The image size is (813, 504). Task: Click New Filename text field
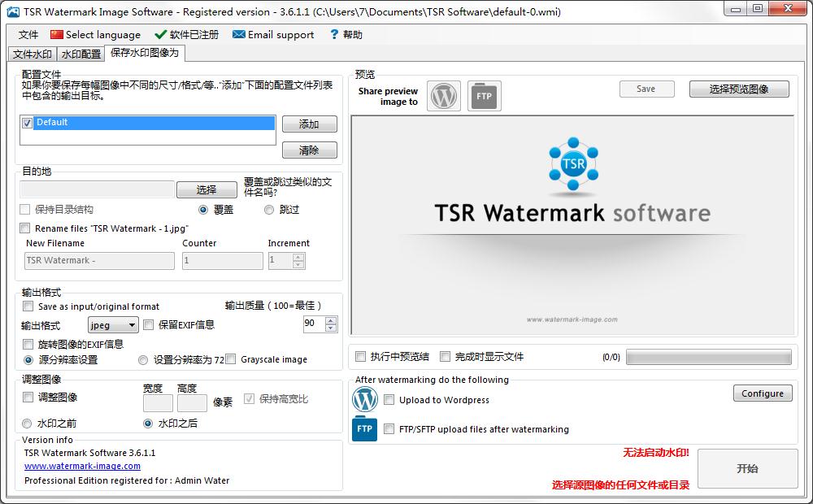point(99,261)
